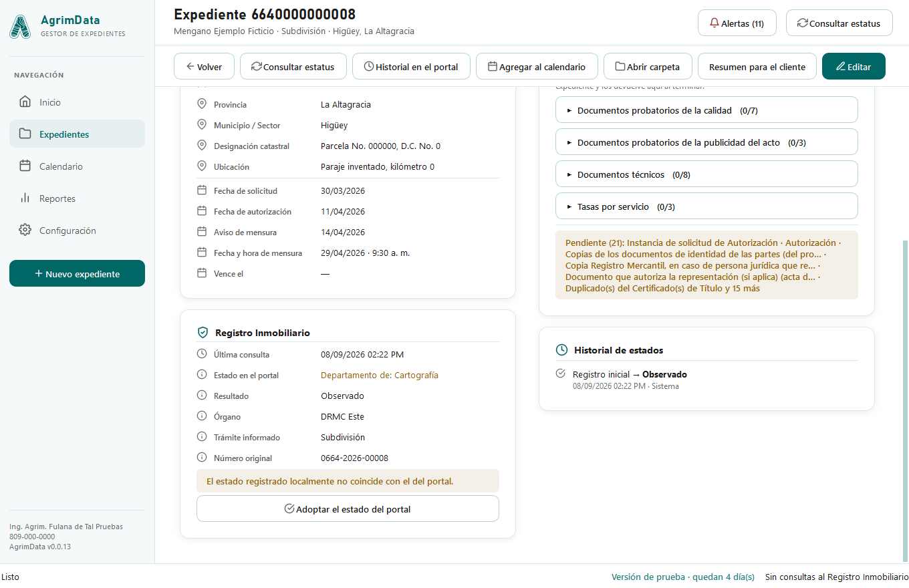The image size is (909, 588).
Task: Click the AgrimData logo icon
Action: tap(20, 27)
